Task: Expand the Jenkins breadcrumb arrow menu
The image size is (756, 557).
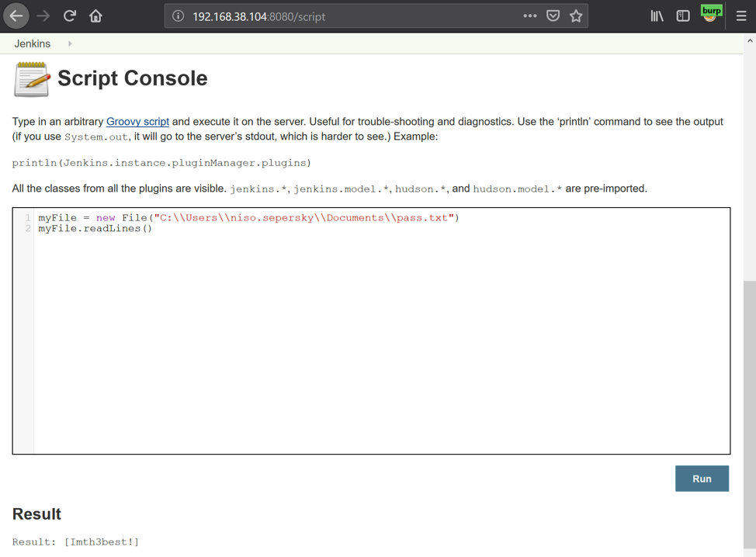Action: pos(70,43)
